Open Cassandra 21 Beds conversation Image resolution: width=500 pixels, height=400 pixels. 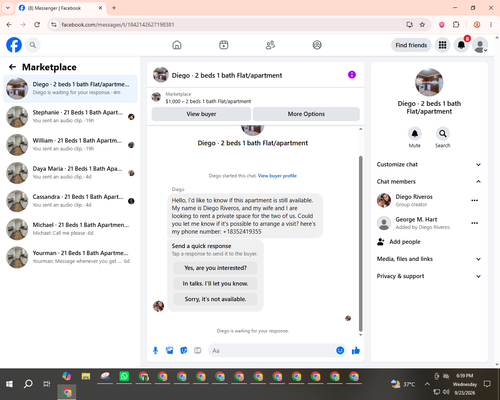tap(70, 201)
